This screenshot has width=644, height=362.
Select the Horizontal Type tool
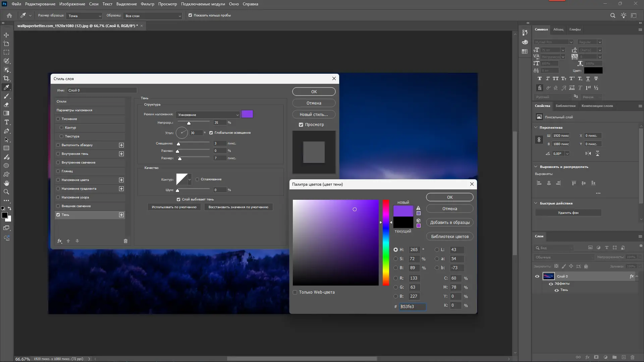[6, 122]
